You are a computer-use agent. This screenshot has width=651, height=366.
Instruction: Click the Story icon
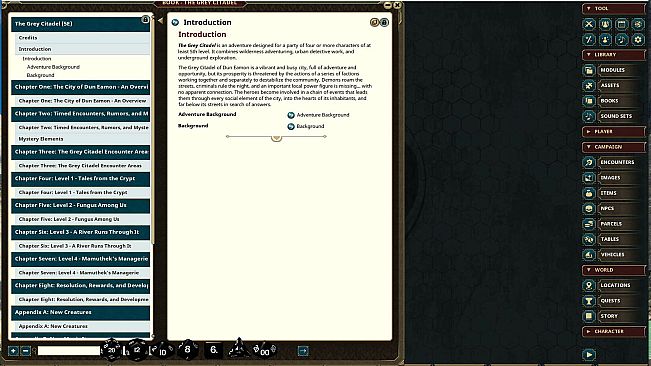click(589, 316)
